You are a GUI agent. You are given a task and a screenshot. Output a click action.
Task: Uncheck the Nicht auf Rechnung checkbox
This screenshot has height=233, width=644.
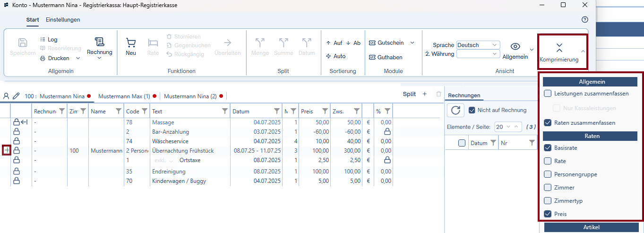[x=472, y=110]
